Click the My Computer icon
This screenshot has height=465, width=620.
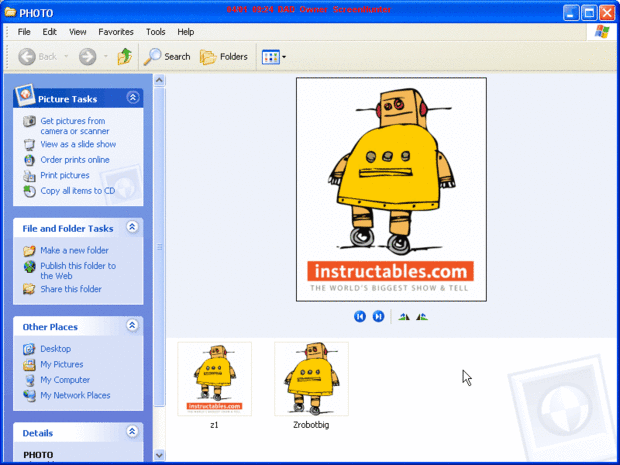pos(29,380)
